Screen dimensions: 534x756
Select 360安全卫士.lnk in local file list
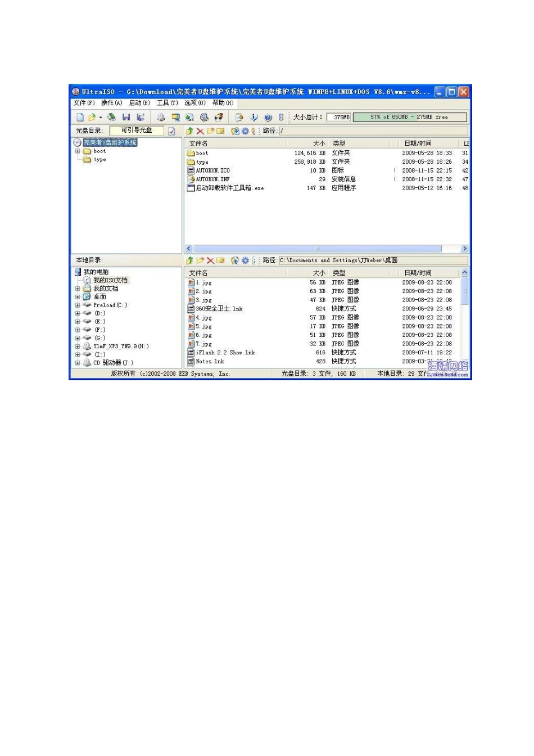point(219,309)
